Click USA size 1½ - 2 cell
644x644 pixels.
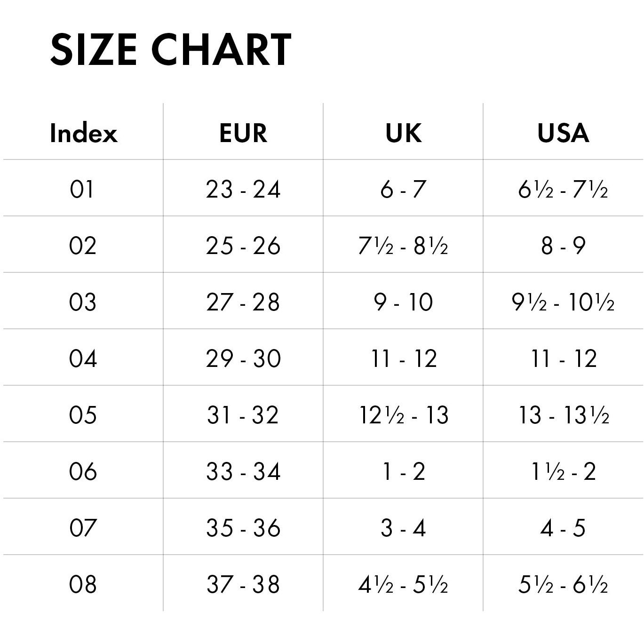[x=564, y=472]
